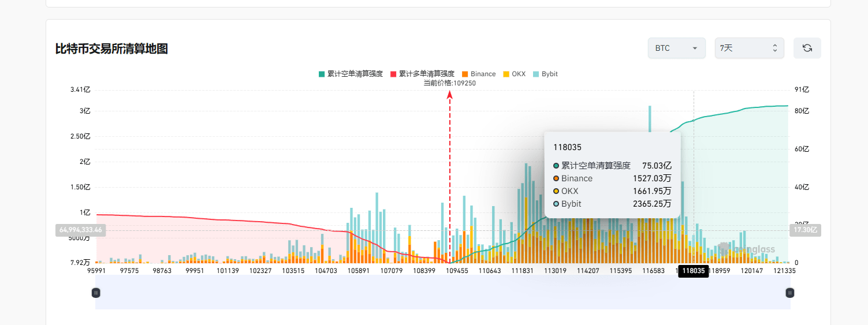The width and height of the screenshot is (868, 325).
Task: Toggle the 累计空单清算强度 legend series
Action: [351, 74]
